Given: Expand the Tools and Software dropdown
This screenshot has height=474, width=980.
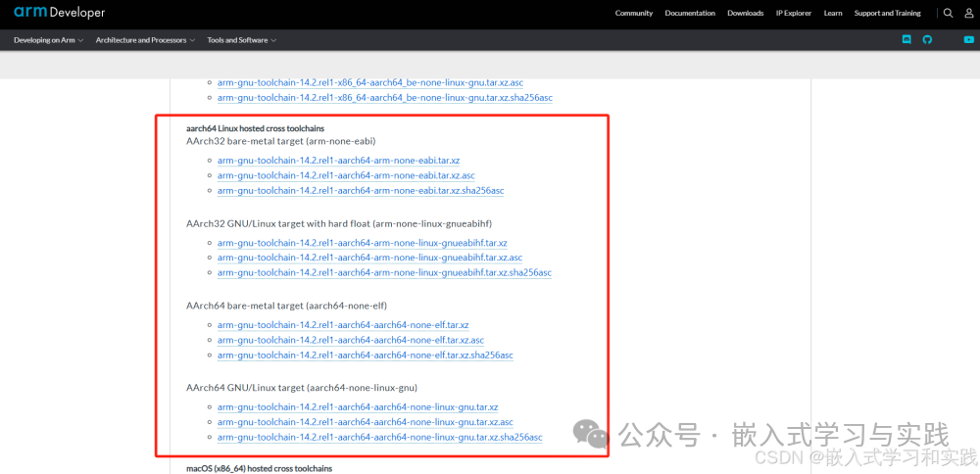Looking at the screenshot, I should 241,40.
